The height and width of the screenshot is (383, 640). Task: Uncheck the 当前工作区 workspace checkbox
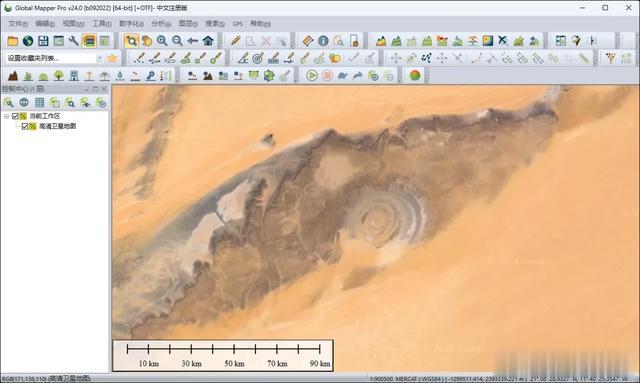click(15, 116)
